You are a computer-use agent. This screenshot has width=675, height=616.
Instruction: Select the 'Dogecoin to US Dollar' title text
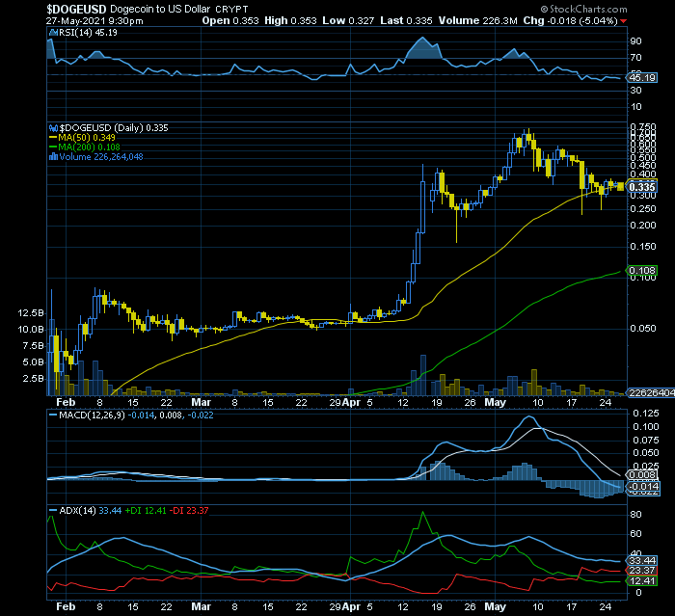(160, 9)
